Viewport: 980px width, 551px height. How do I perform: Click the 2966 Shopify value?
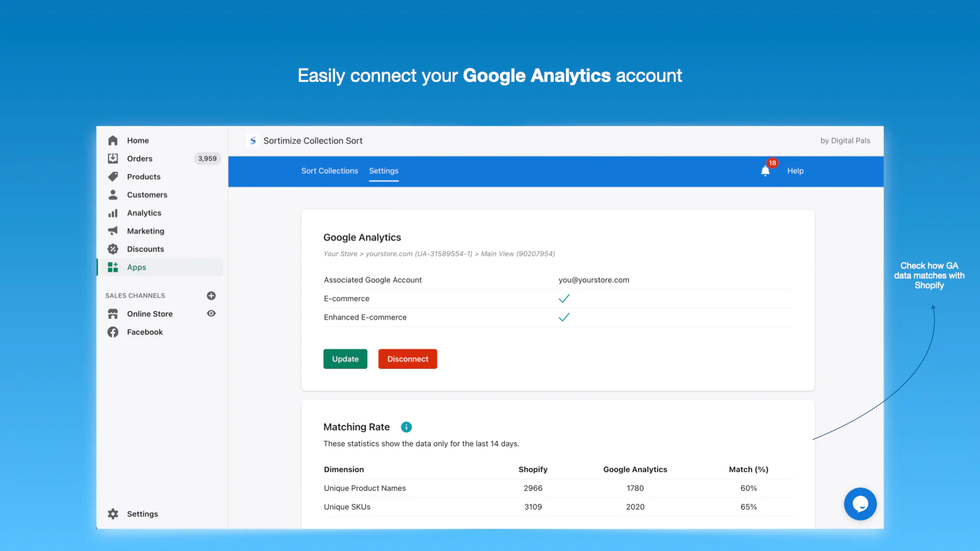click(533, 489)
